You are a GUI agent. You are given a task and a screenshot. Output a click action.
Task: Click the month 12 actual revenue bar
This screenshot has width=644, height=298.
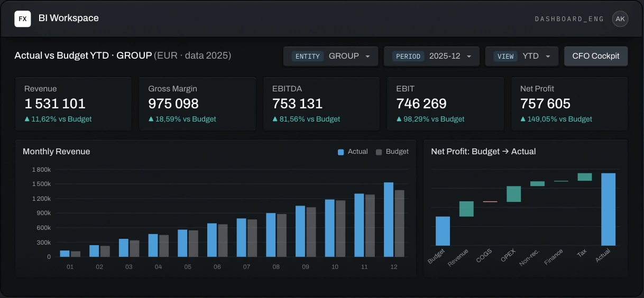tap(389, 220)
